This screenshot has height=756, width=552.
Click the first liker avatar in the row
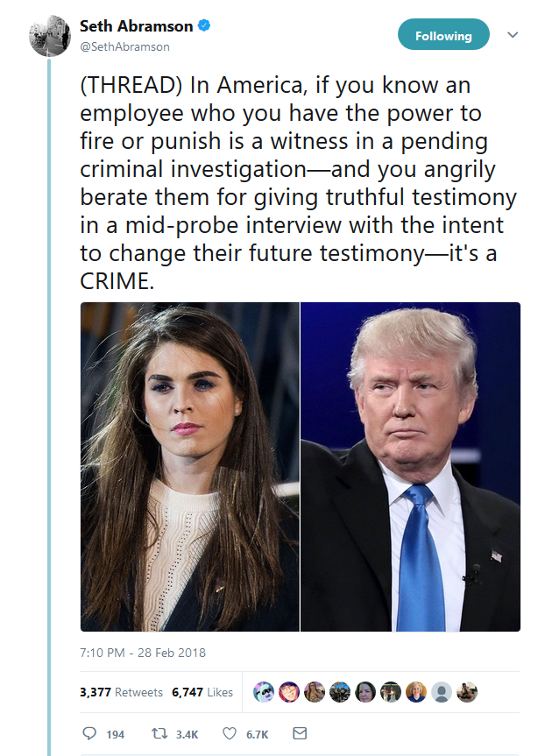pos(263,692)
